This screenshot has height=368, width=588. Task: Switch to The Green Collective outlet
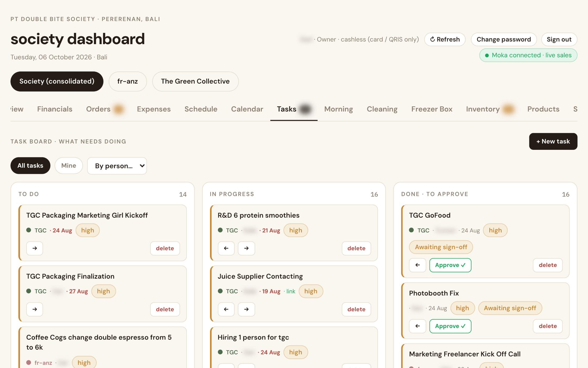click(x=195, y=81)
